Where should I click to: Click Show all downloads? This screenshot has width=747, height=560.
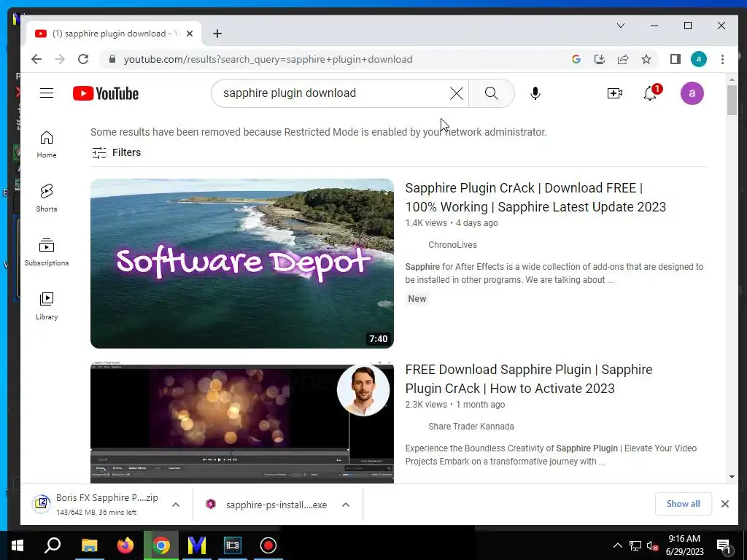(683, 504)
